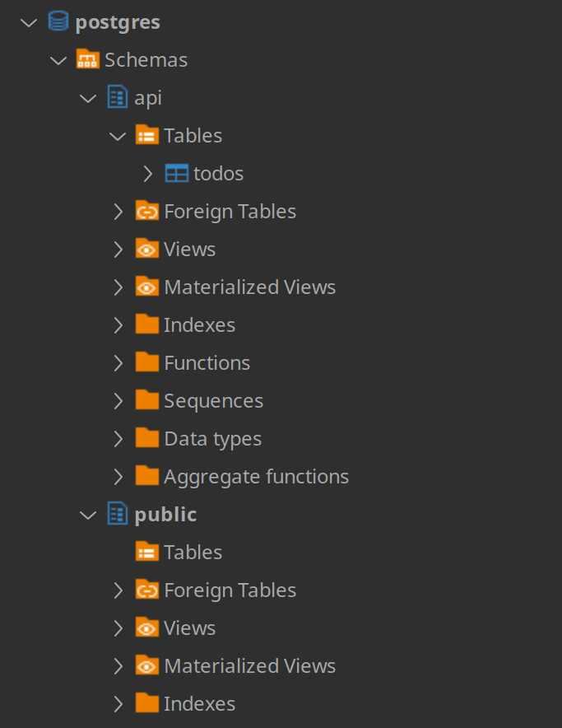The height and width of the screenshot is (728, 562).
Task: Select Tables label under public
Action: 193,553
